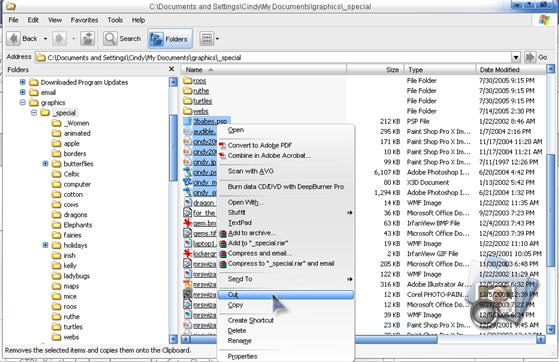The width and height of the screenshot is (559, 362).
Task: Choose Cut in context menu
Action: coord(286,295)
